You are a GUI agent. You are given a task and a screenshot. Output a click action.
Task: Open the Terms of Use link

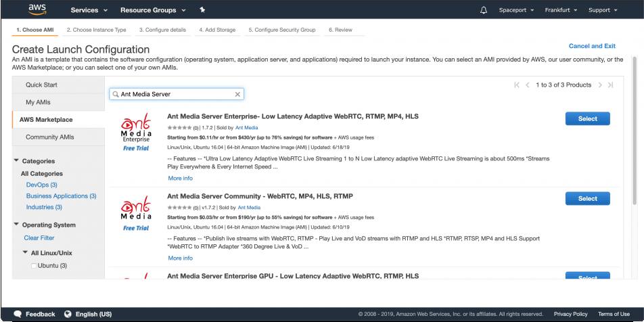(x=614, y=314)
